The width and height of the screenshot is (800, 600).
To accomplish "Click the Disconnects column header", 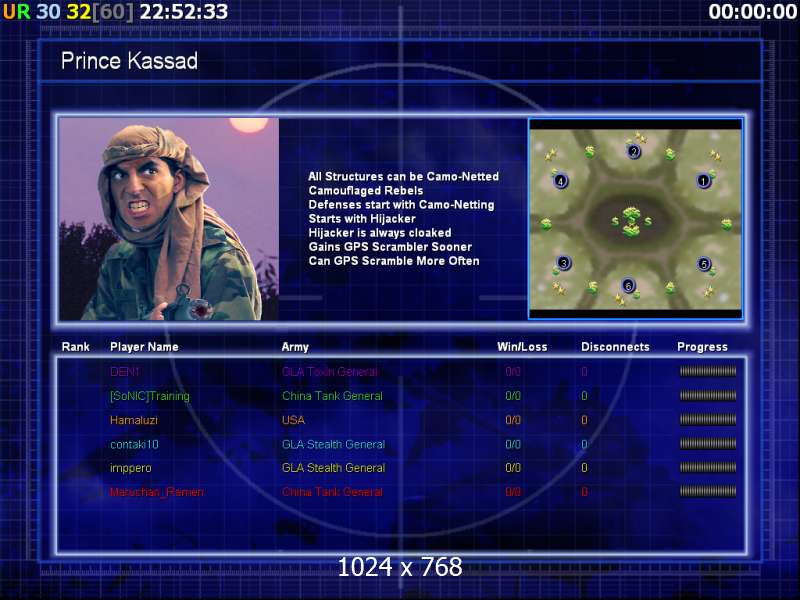I will (615, 347).
